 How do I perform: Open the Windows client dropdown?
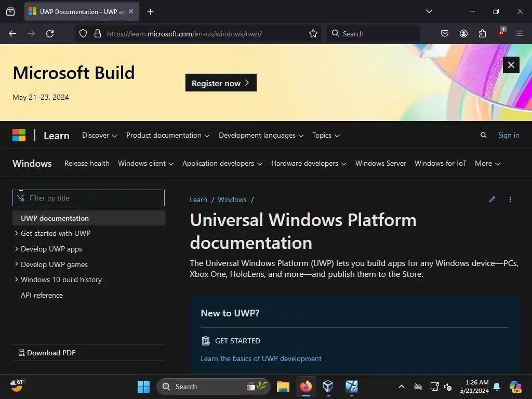(146, 163)
